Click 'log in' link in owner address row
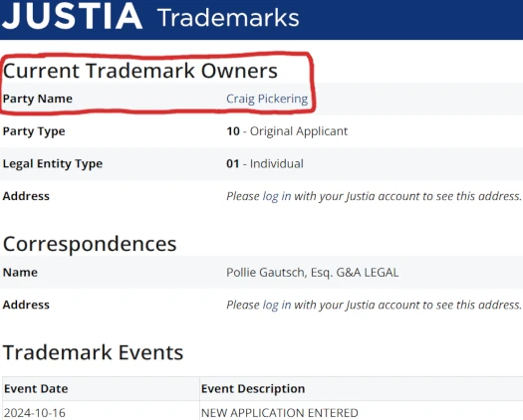This screenshot has width=523, height=420. [x=277, y=196]
